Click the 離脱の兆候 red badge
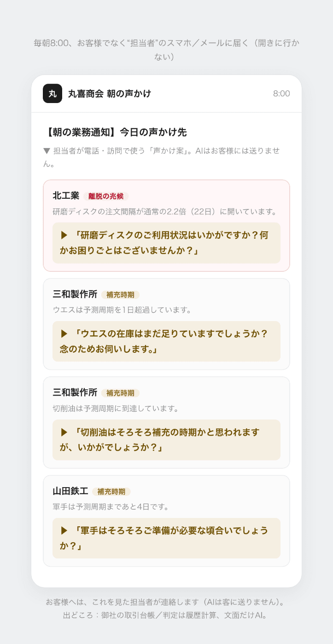333x644 pixels. (x=106, y=196)
